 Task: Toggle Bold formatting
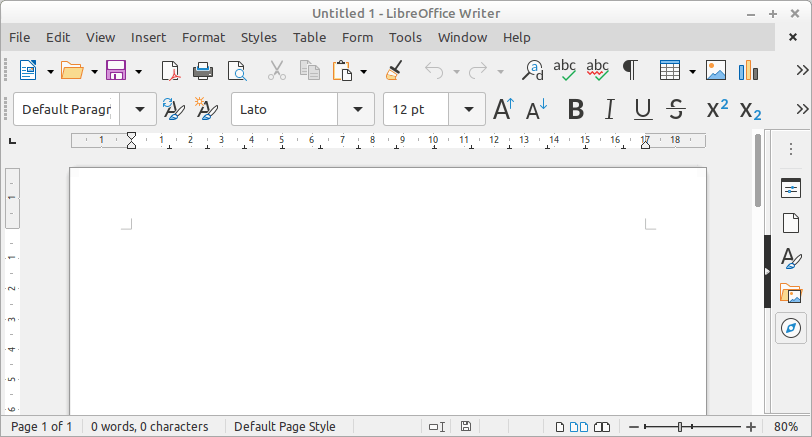pos(576,109)
